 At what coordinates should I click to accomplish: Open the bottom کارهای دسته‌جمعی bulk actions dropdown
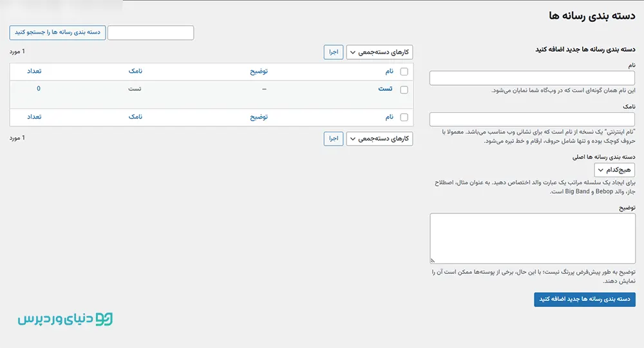379,139
